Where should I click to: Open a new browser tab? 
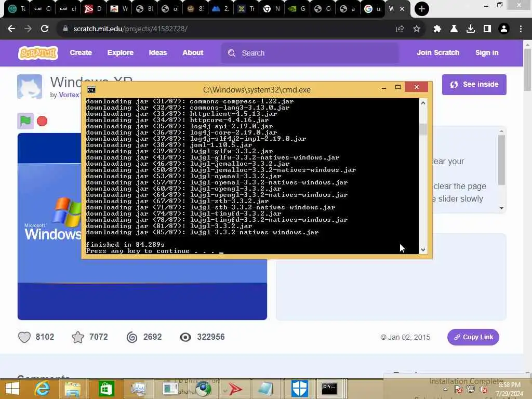(x=421, y=9)
